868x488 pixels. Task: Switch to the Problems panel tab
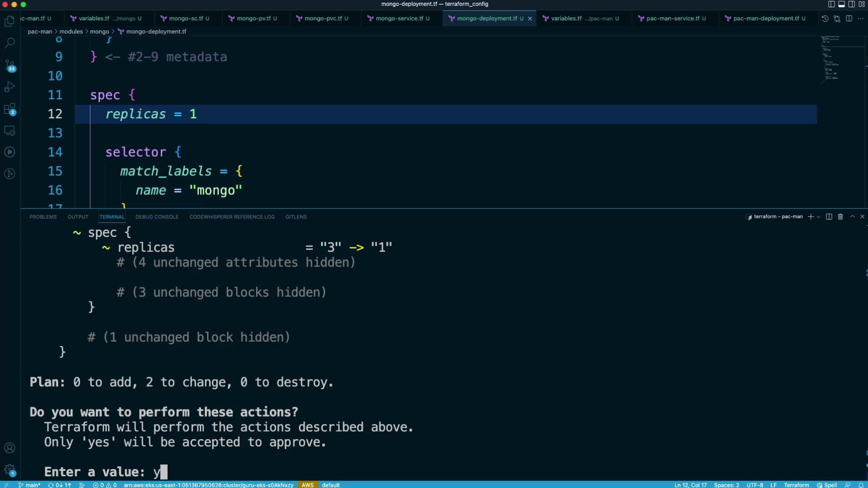pyautogui.click(x=43, y=217)
